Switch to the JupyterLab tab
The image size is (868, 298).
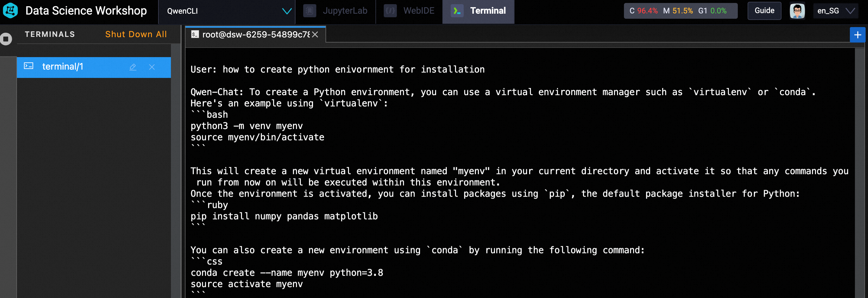335,11
